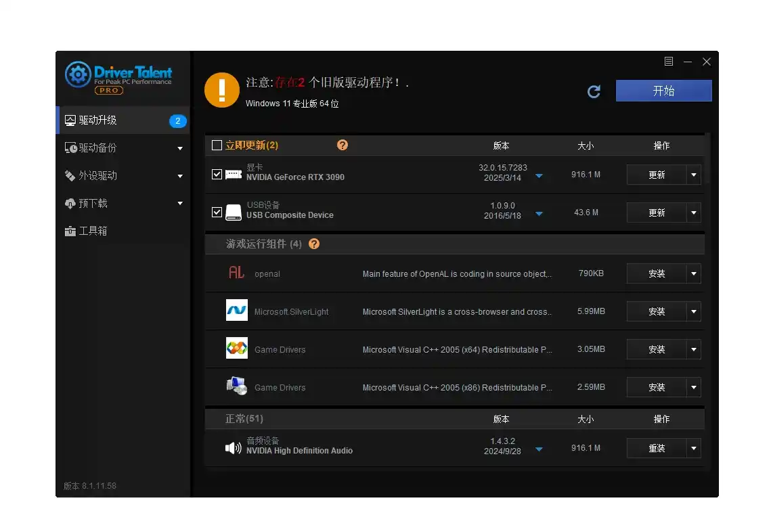Screen dimensions: 771x532
Task: Click the USB Composite Device drive icon
Action: tap(234, 213)
